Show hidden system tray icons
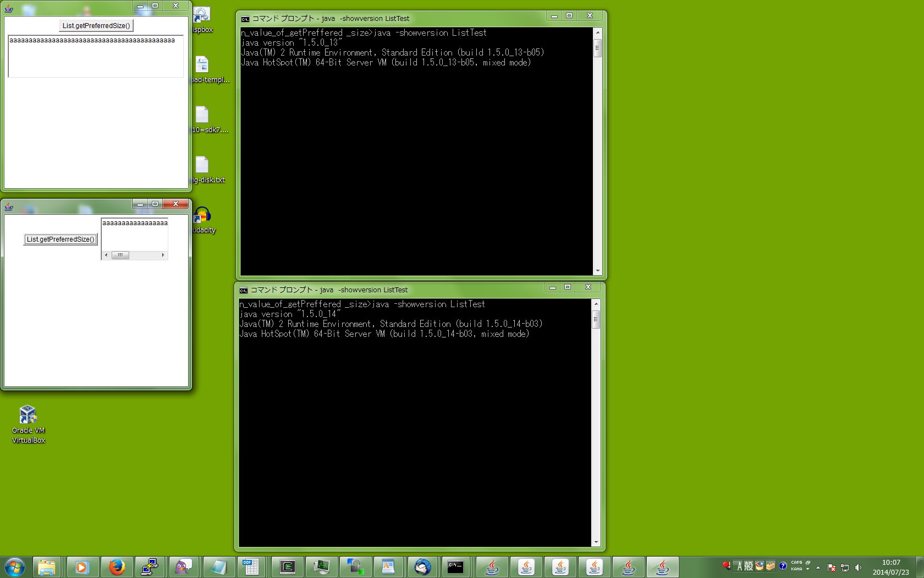The width and height of the screenshot is (924, 578). [818, 567]
